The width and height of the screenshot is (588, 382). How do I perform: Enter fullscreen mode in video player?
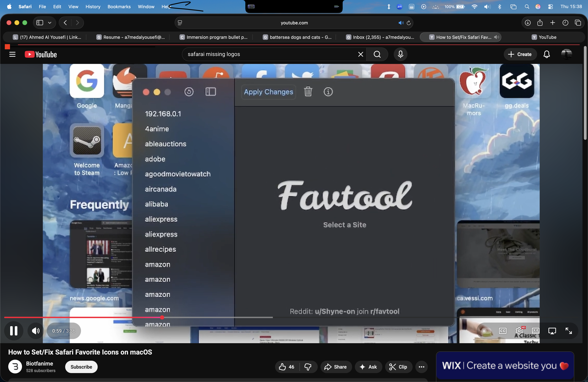[x=569, y=331]
